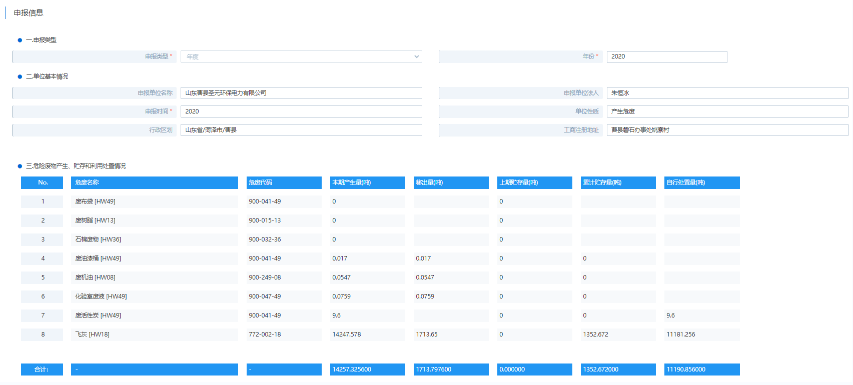Viewport: 853px width, 385px height.
Task: Click transferred amount 0.0759 in row 6
Action: coord(451,296)
